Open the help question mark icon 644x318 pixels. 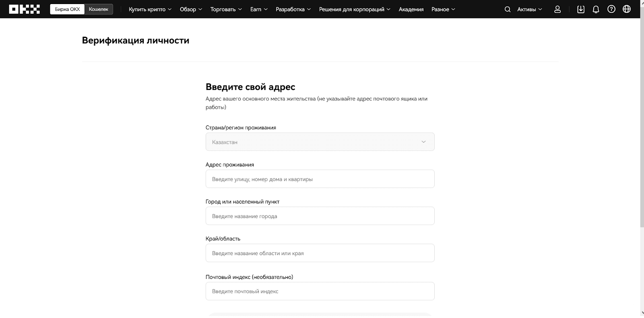pyautogui.click(x=611, y=9)
